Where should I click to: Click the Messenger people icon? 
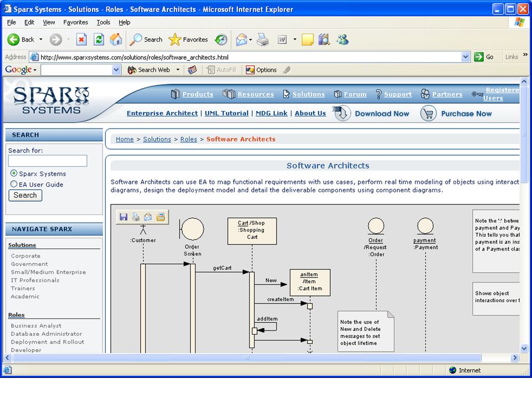click(342, 40)
